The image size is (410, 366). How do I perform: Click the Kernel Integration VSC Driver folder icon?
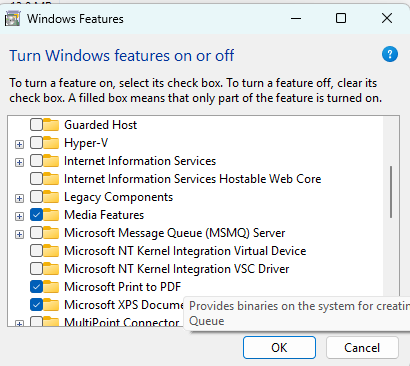coord(51,269)
